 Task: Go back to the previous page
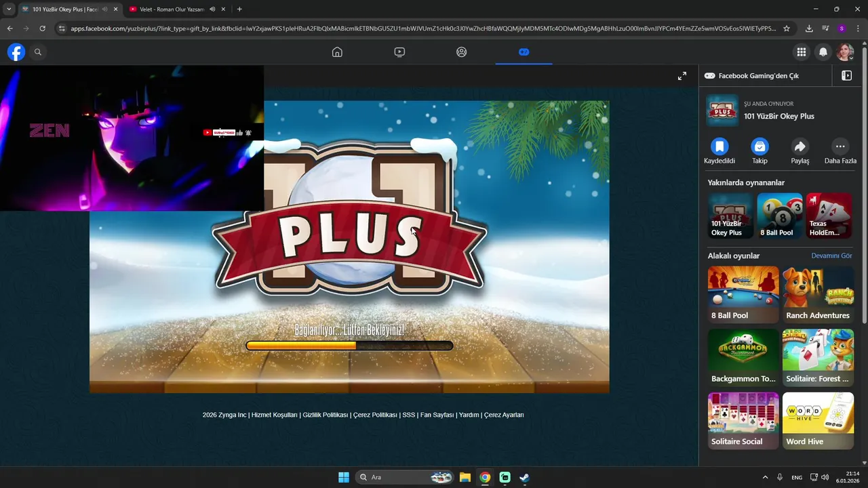[9, 28]
